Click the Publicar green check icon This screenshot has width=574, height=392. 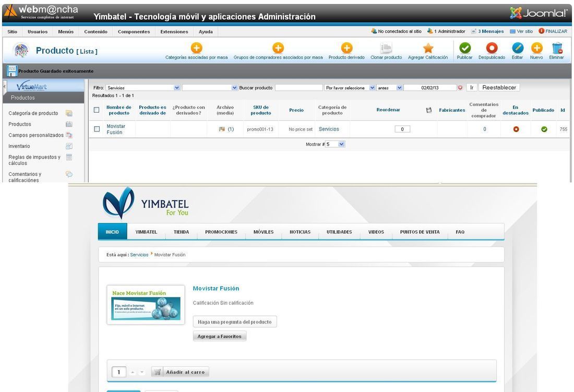(465, 48)
